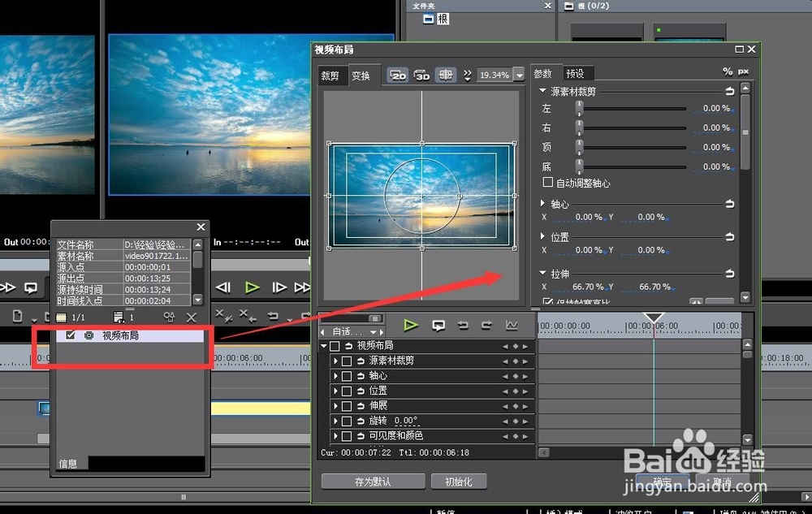Viewport: 812px width, 514px height.
Task: Click the 底 crop slider handle
Action: tap(579, 166)
